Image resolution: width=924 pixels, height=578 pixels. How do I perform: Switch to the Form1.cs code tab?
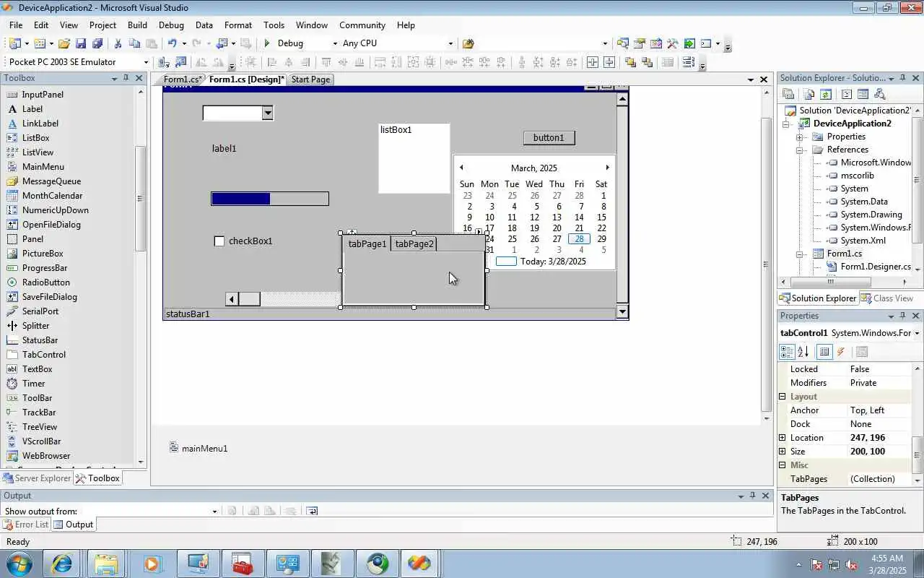[182, 79]
